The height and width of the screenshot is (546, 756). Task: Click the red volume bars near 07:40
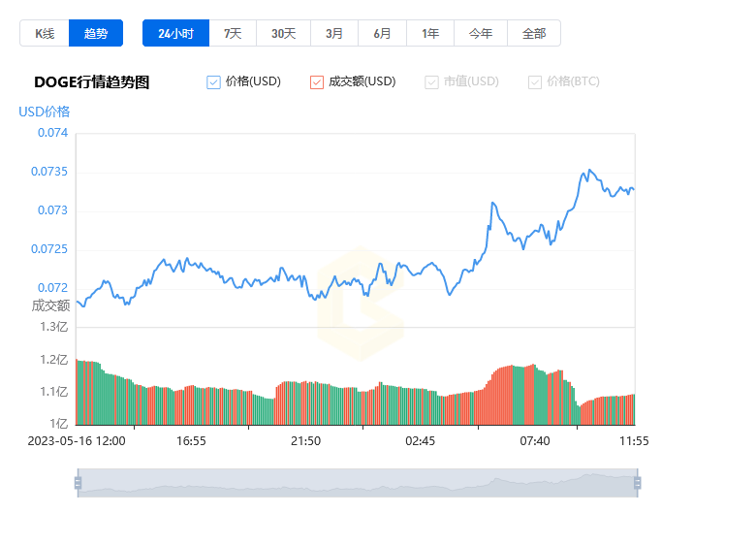click(529, 395)
